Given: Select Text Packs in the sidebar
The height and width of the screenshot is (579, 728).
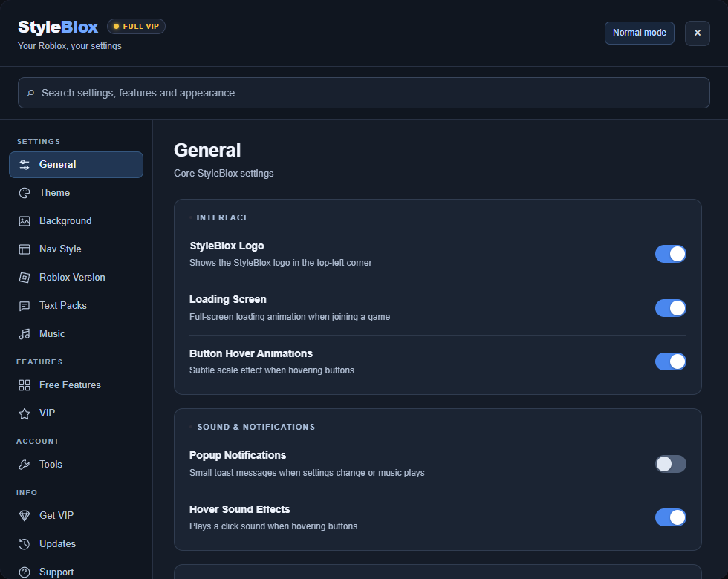Looking at the screenshot, I should 76,306.
